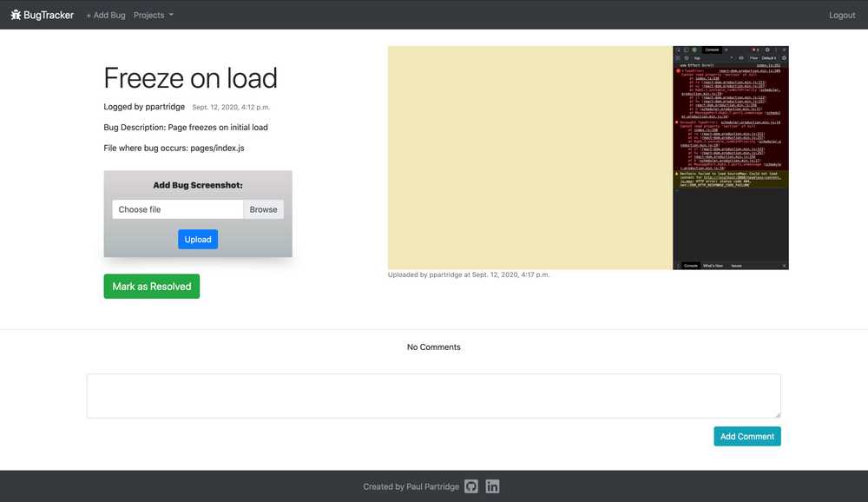Click the 'Uploaded by ppartridge' caption
Viewport: 868px width, 502px height.
(x=469, y=274)
